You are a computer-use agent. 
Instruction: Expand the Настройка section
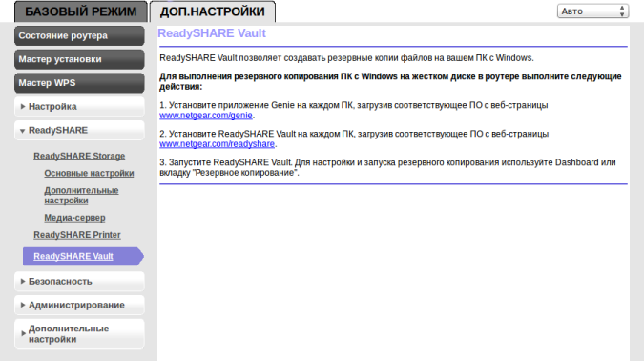click(79, 107)
